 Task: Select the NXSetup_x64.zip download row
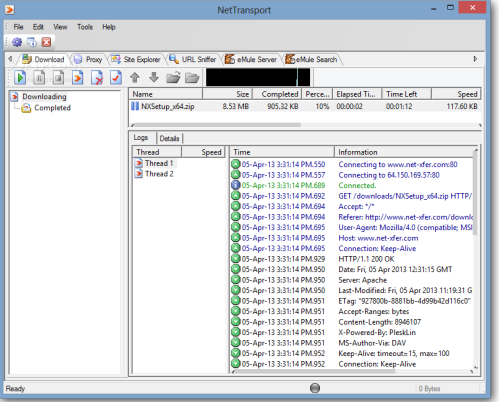pyautogui.click(x=305, y=106)
